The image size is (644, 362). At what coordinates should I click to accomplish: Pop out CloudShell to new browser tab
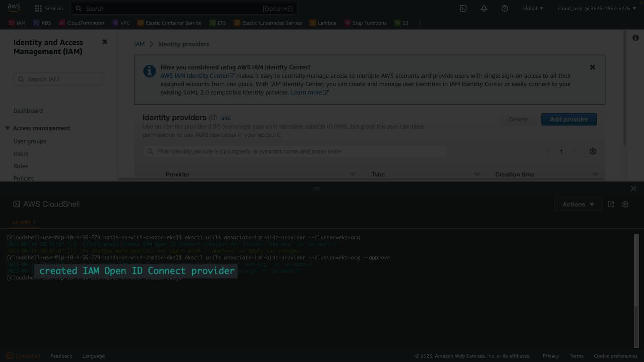[611, 204]
